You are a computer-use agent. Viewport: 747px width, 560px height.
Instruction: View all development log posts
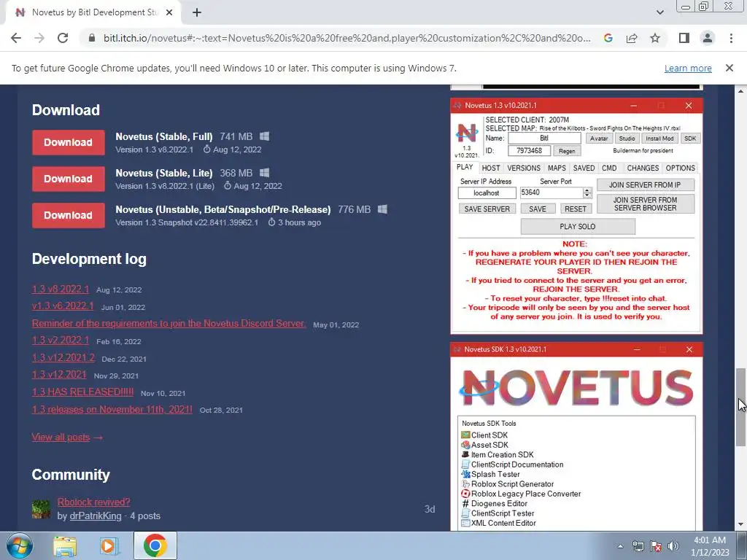pos(67,437)
